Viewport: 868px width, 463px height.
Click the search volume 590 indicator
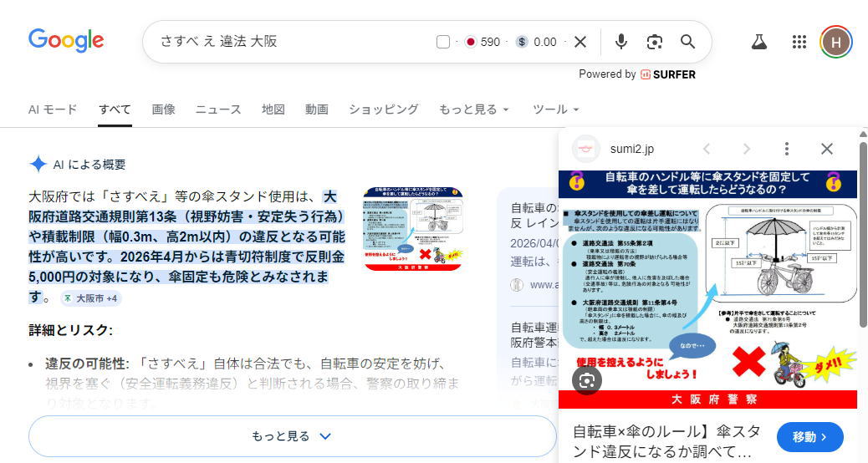(483, 42)
